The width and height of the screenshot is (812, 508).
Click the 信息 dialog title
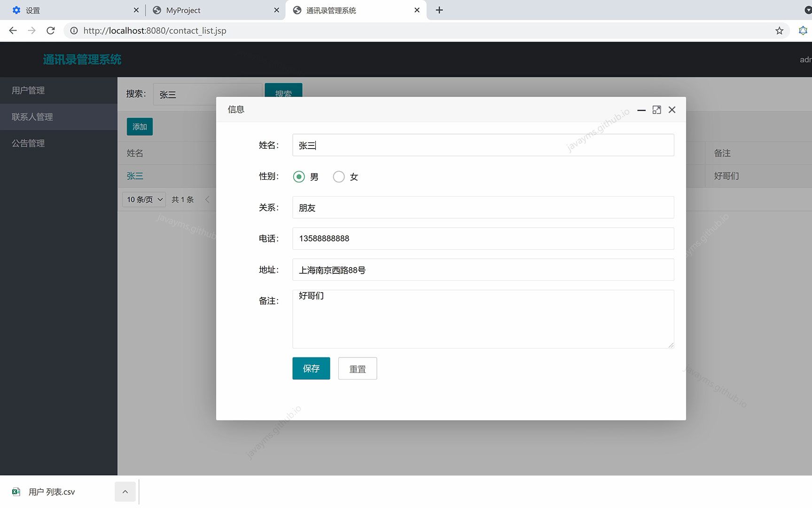(236, 110)
